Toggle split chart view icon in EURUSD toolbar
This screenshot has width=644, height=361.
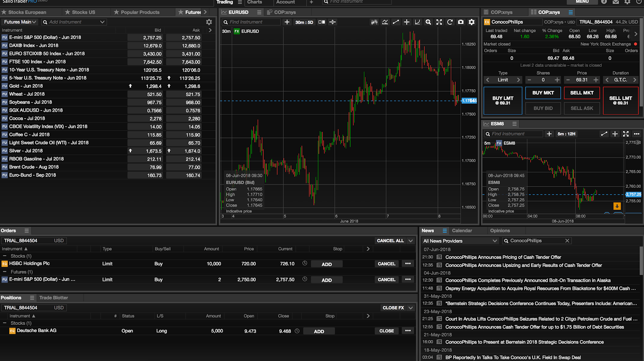pyautogui.click(x=322, y=22)
